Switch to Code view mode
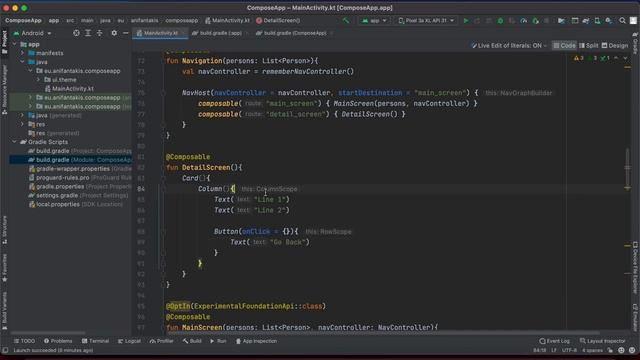The height and width of the screenshot is (360, 640). point(564,46)
